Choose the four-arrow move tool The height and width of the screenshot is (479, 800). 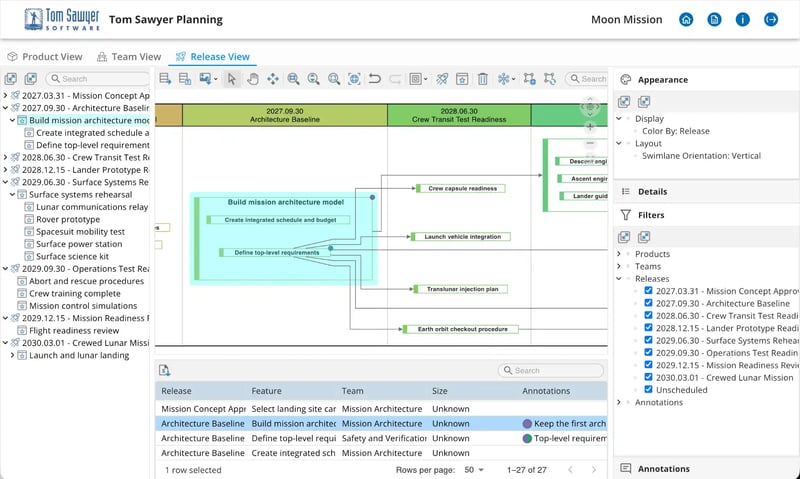click(x=273, y=79)
